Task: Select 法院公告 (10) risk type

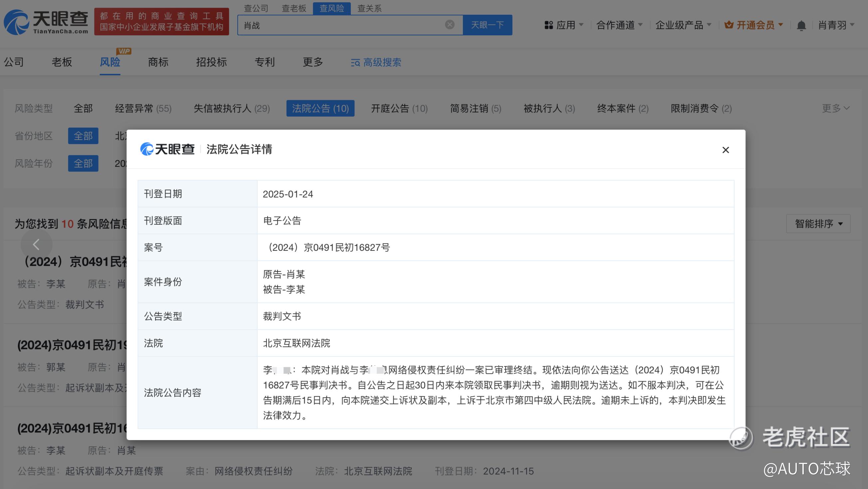Action: [320, 109]
